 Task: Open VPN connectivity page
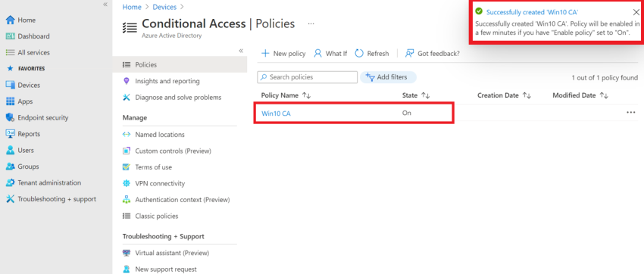(x=160, y=183)
